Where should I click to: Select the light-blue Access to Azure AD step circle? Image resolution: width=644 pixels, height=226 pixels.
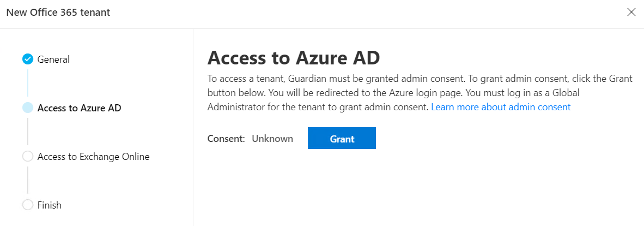click(x=28, y=108)
